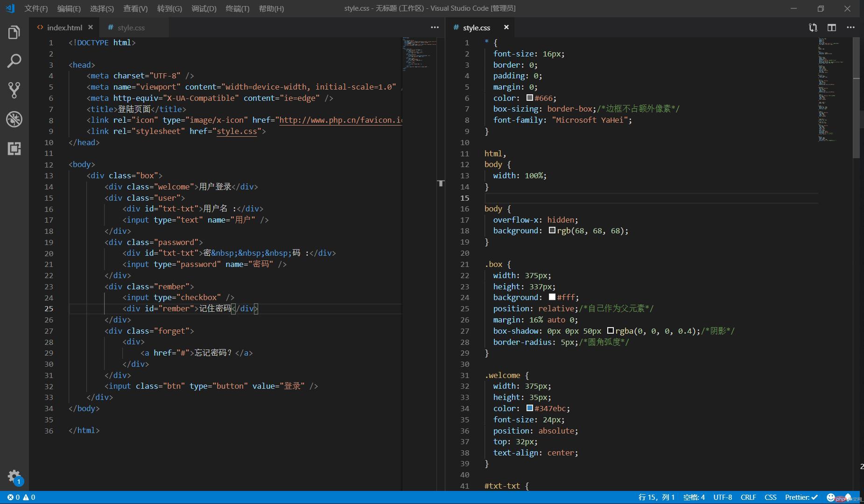Activate the style.css tab in the right group
864x504 pixels.
476,28
